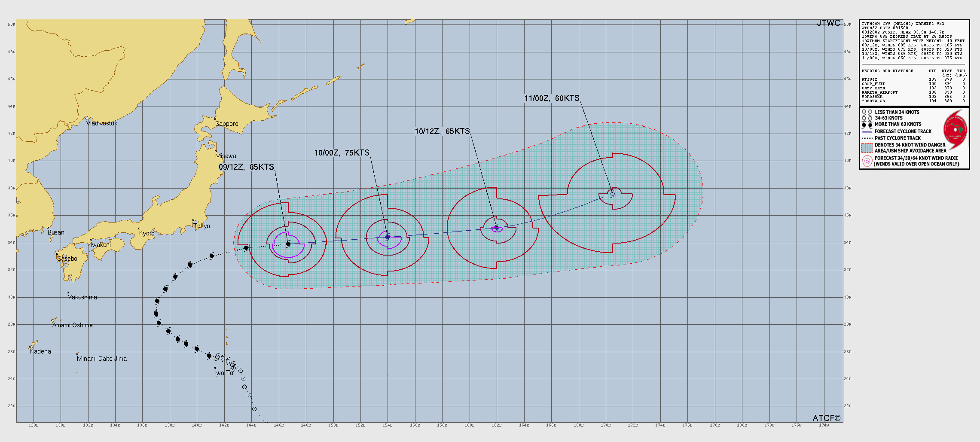Click the ATCF® label at the map bottom
The height and width of the screenshot is (442, 980).
click(x=826, y=418)
